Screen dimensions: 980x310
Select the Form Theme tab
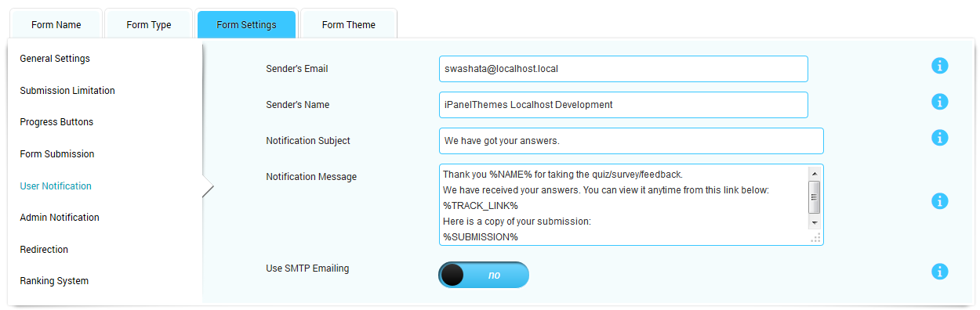pos(348,25)
